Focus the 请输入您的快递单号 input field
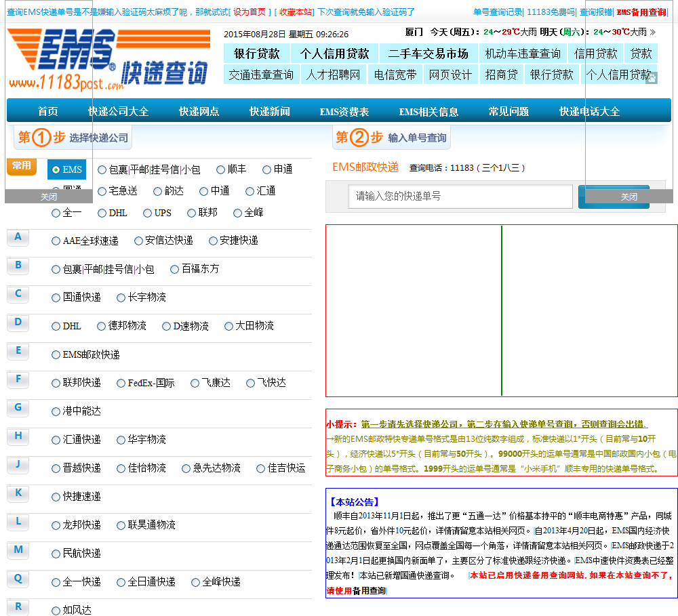Image resolution: width=678 pixels, height=616 pixels. click(460, 197)
